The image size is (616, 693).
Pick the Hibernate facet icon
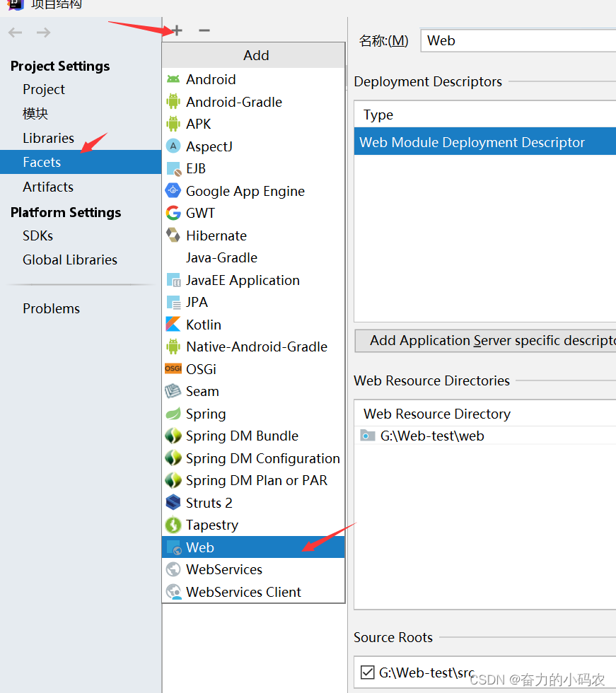click(173, 235)
